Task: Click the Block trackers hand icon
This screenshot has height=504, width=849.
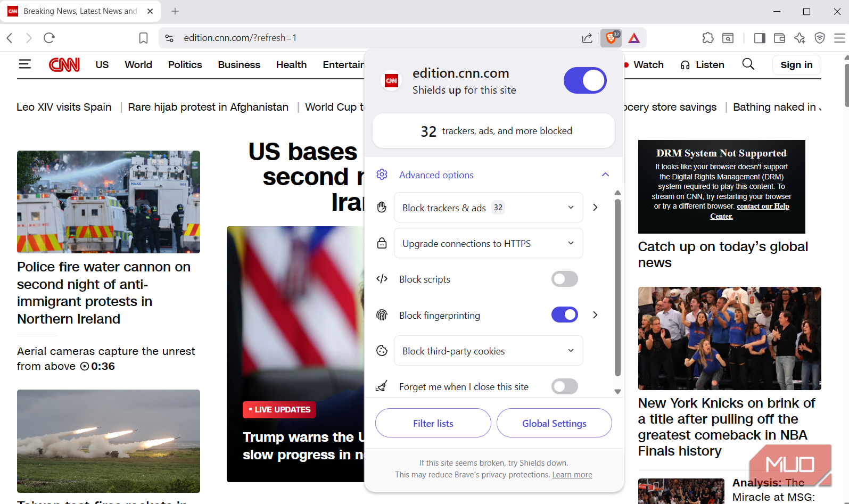Action: (x=382, y=207)
